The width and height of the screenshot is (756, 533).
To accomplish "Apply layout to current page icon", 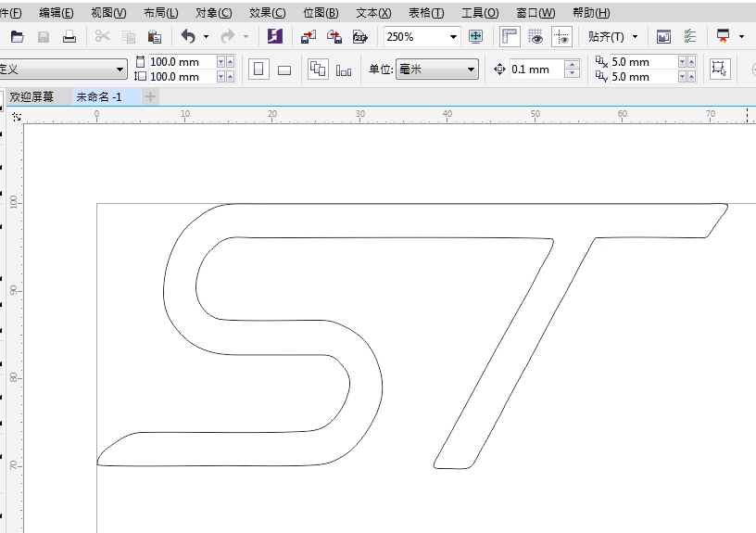I will tap(344, 70).
